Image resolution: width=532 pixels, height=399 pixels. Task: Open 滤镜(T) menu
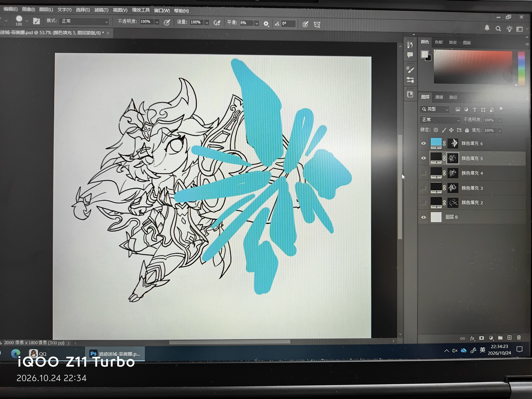point(101,10)
